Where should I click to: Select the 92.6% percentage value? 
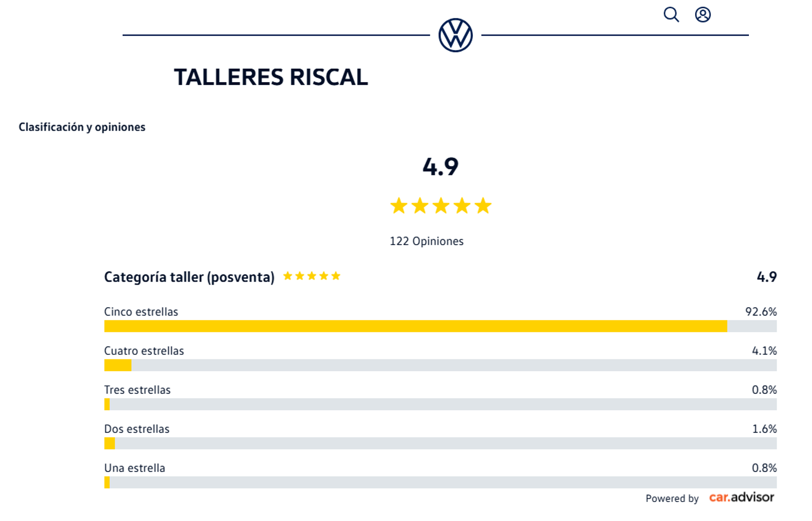click(x=761, y=311)
